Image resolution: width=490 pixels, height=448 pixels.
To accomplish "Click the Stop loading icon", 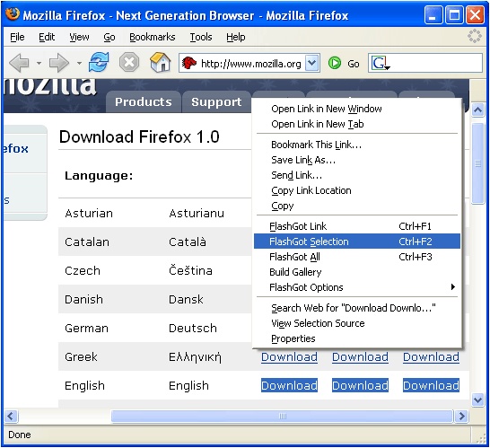I will tap(129, 62).
